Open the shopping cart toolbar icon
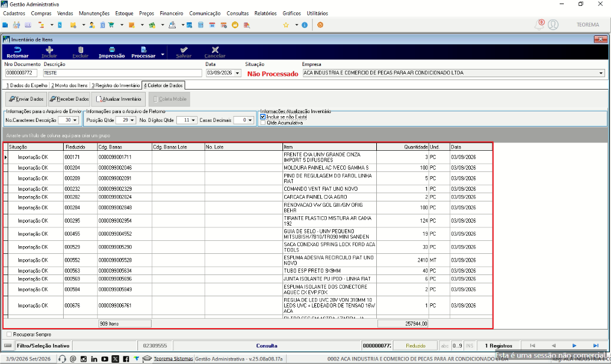 point(111,25)
